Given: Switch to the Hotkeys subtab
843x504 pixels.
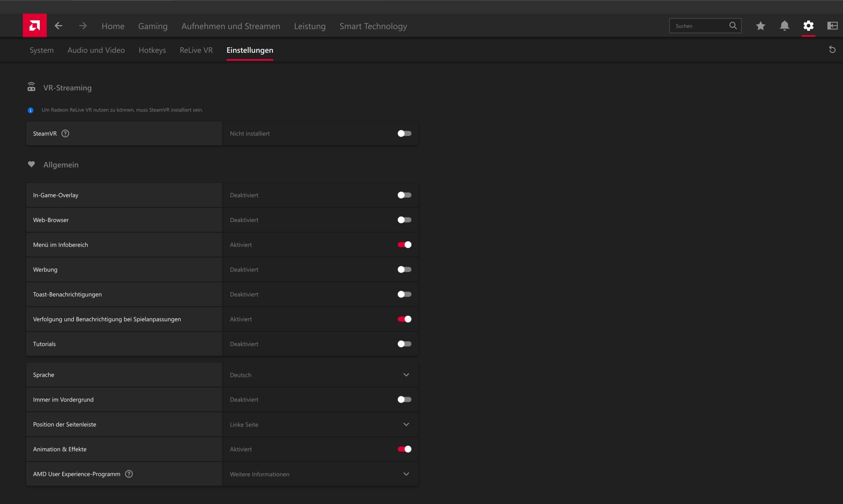Looking at the screenshot, I should point(152,50).
